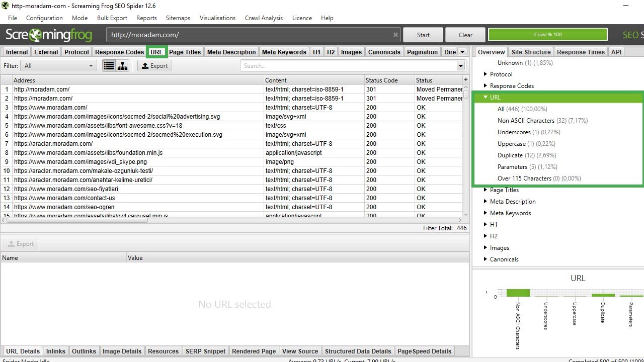Open the Response Times tab
Screen dimensions: 644x362
click(581, 52)
